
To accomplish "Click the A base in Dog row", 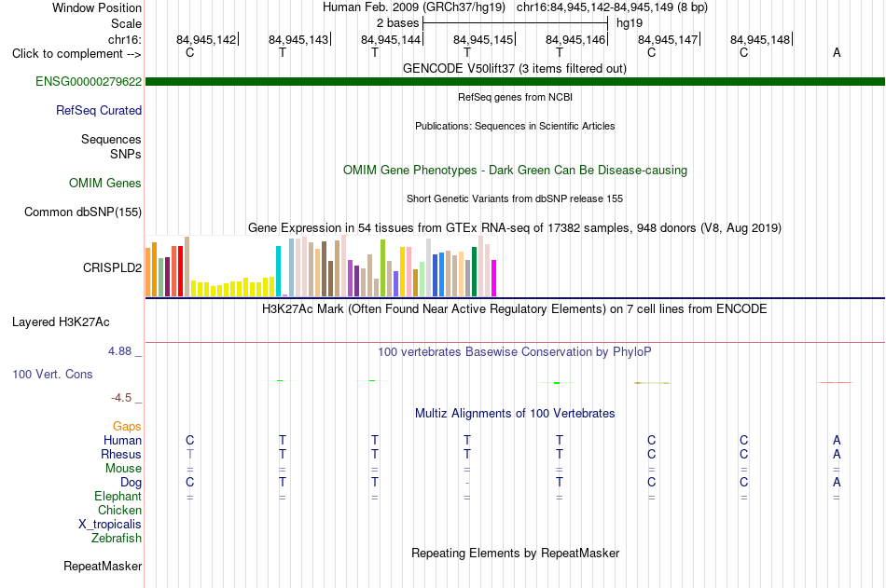I will (837, 483).
